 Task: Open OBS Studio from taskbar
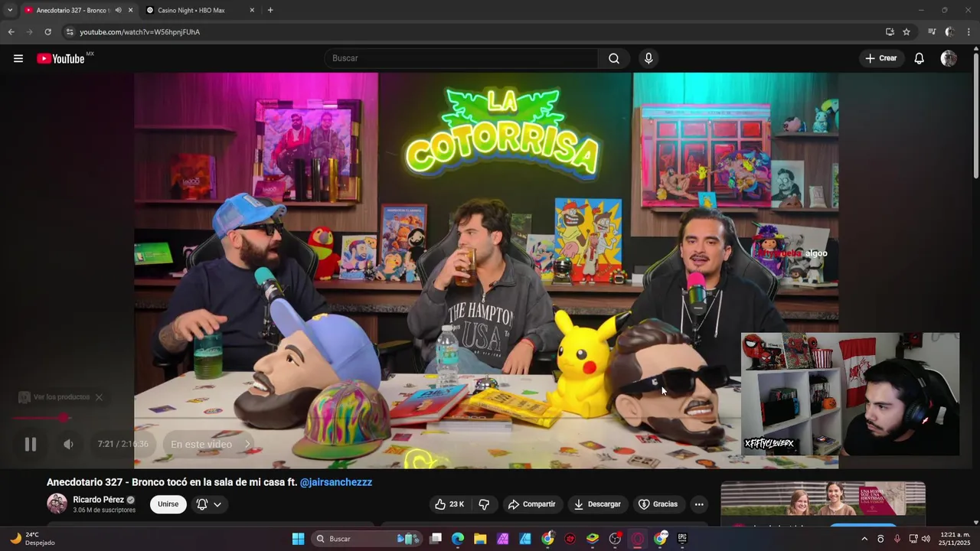(615, 539)
